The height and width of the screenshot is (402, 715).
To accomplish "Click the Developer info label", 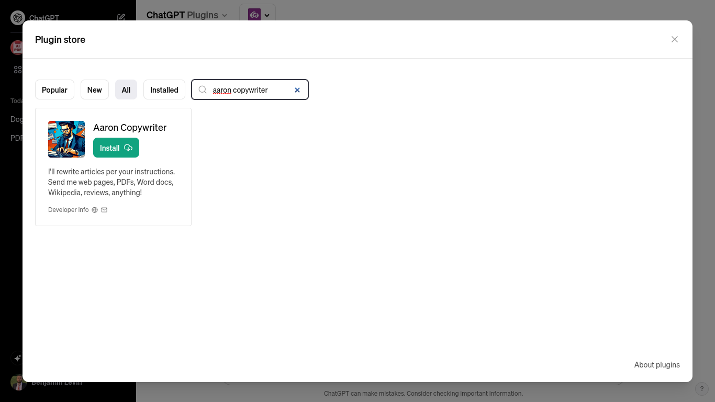I will (68, 210).
